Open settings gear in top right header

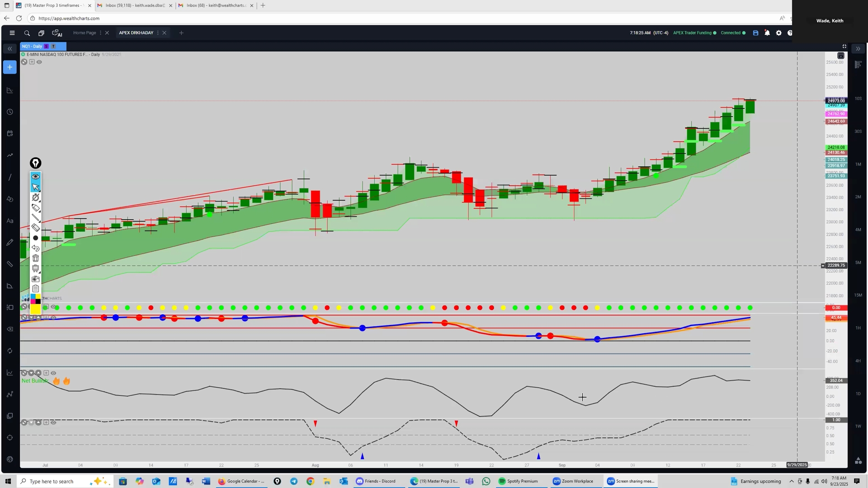tap(778, 33)
